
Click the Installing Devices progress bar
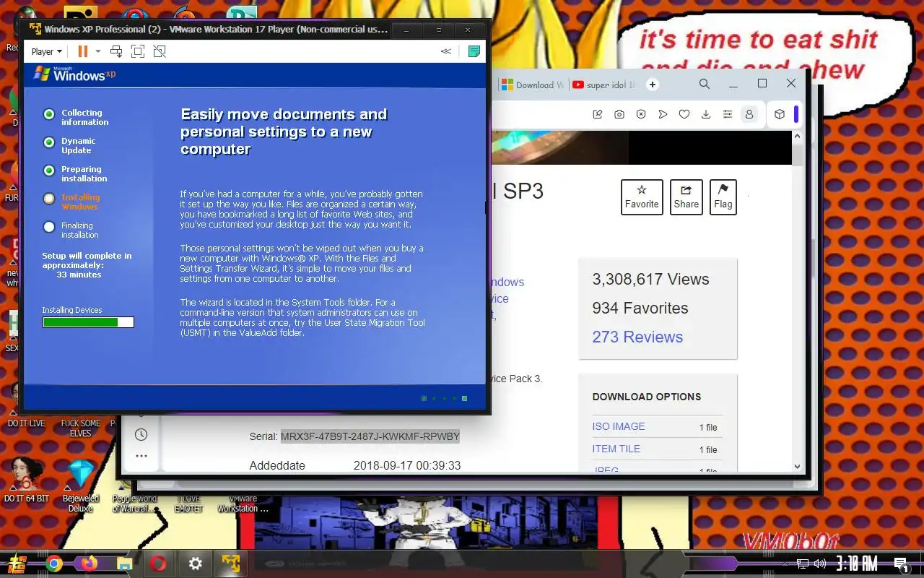tap(88, 322)
